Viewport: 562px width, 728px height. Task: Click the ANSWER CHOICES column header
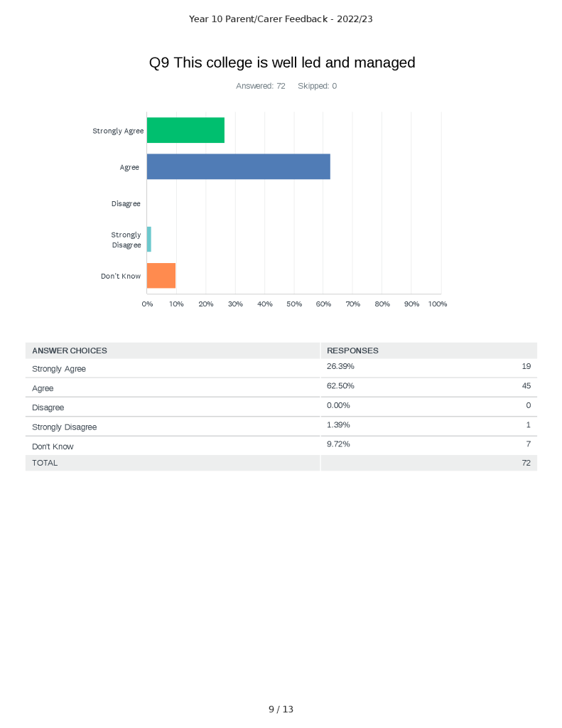[x=70, y=350]
